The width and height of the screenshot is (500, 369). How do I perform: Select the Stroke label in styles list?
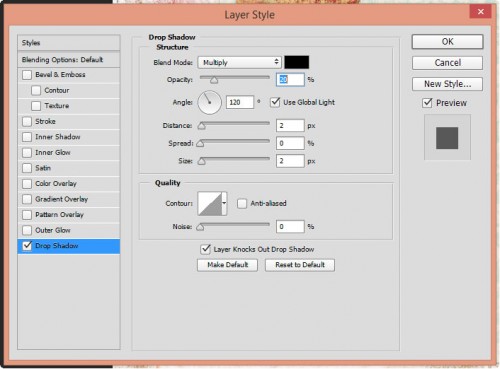(45, 121)
